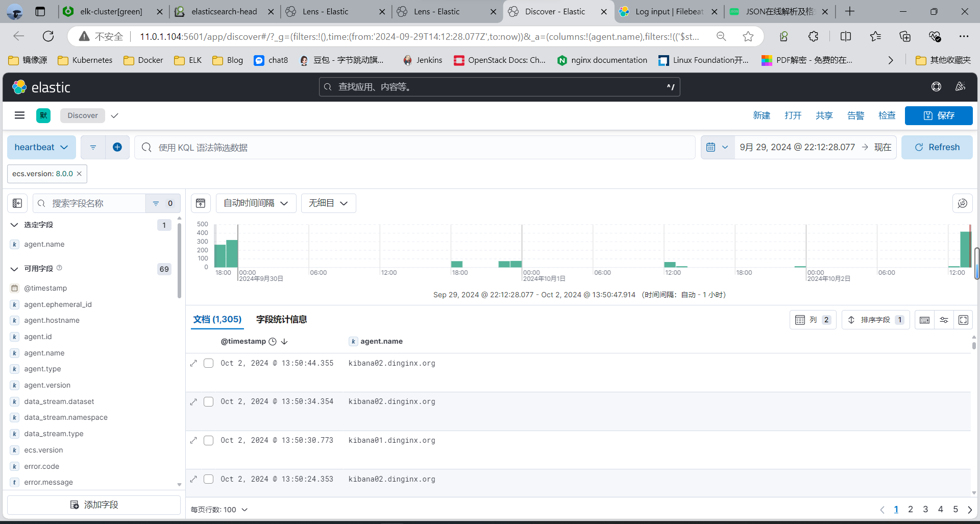
Task: Switch to the Log input | Filebeat tab
Action: click(x=668, y=11)
